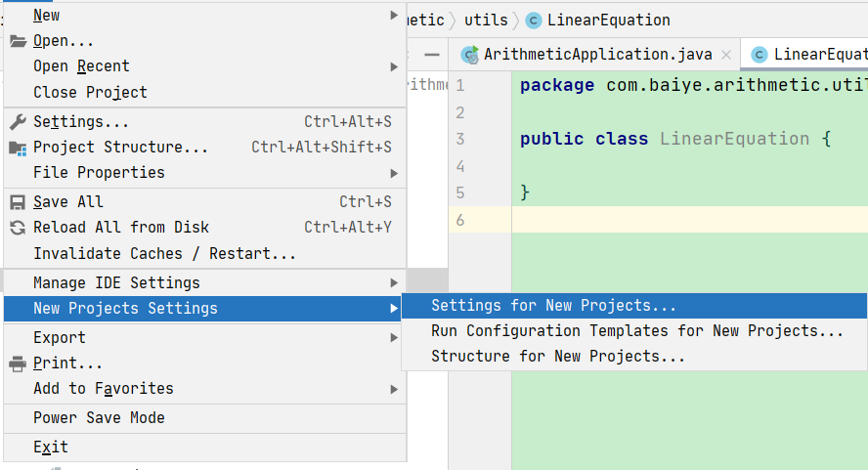
Task: Open the Export submenu
Action: click(60, 338)
